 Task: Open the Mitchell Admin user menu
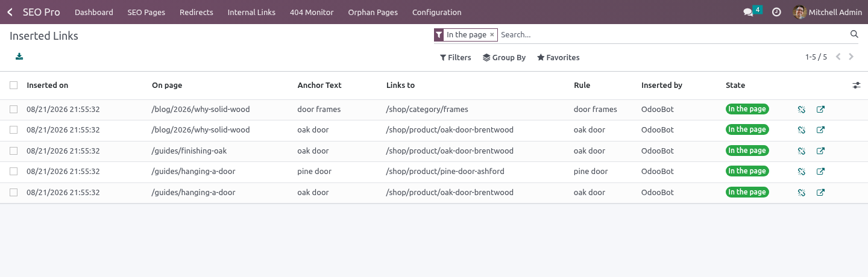pos(828,12)
